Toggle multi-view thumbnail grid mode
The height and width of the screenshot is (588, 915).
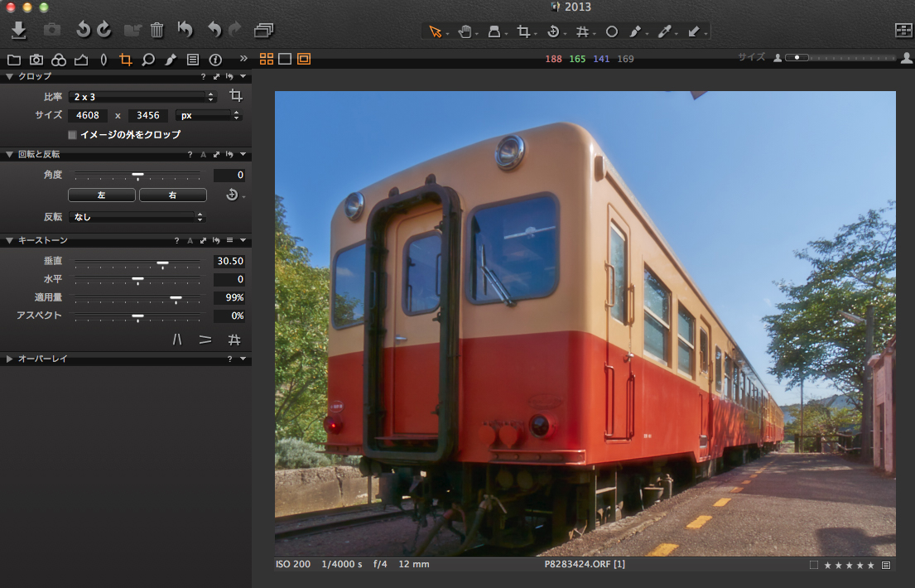tap(267, 59)
